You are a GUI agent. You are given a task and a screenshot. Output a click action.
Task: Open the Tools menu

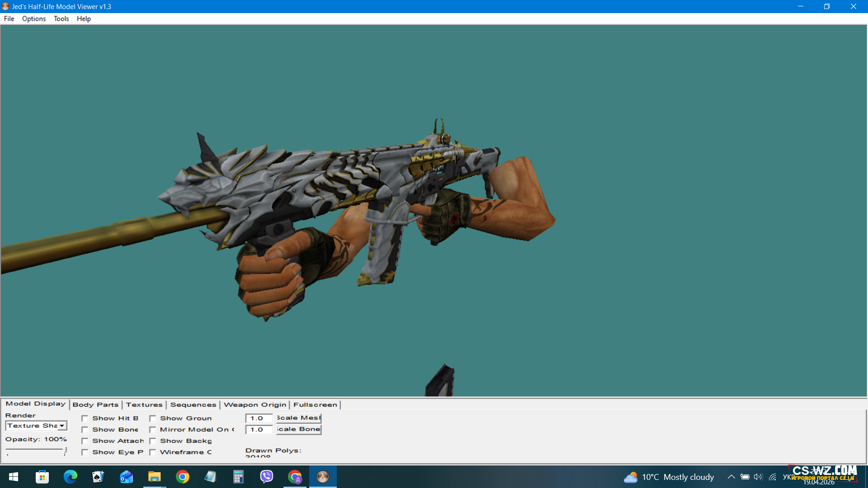[x=61, y=19]
